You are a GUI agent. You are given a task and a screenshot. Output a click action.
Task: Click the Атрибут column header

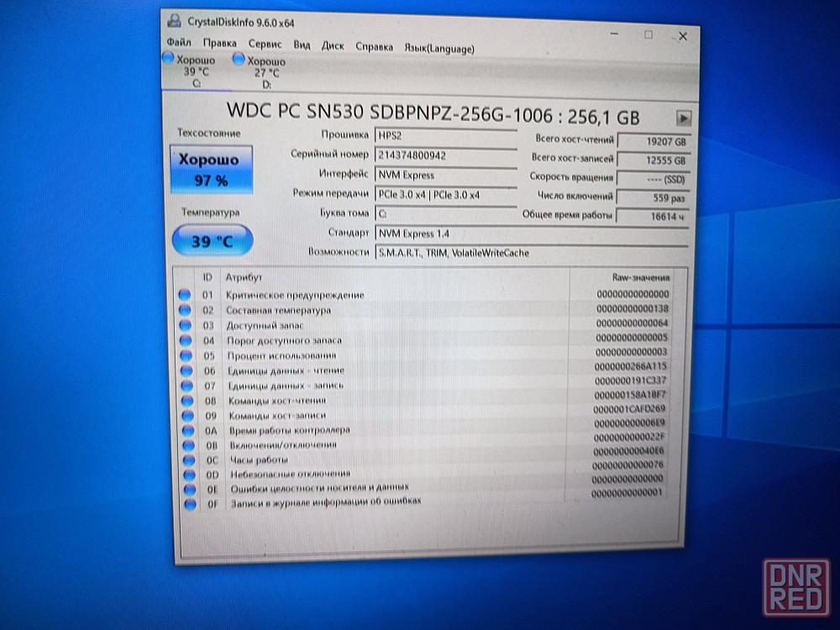pyautogui.click(x=244, y=277)
